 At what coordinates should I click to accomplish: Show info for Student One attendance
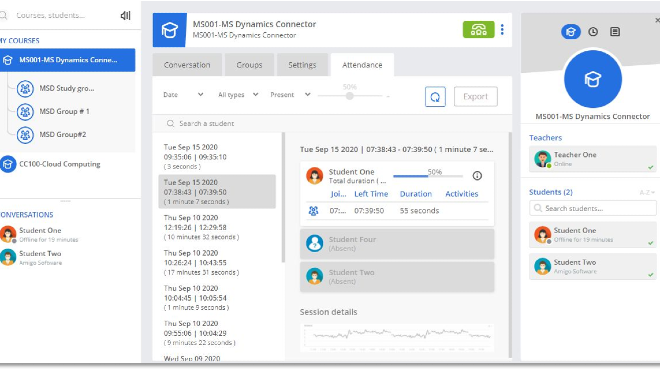coord(477,176)
